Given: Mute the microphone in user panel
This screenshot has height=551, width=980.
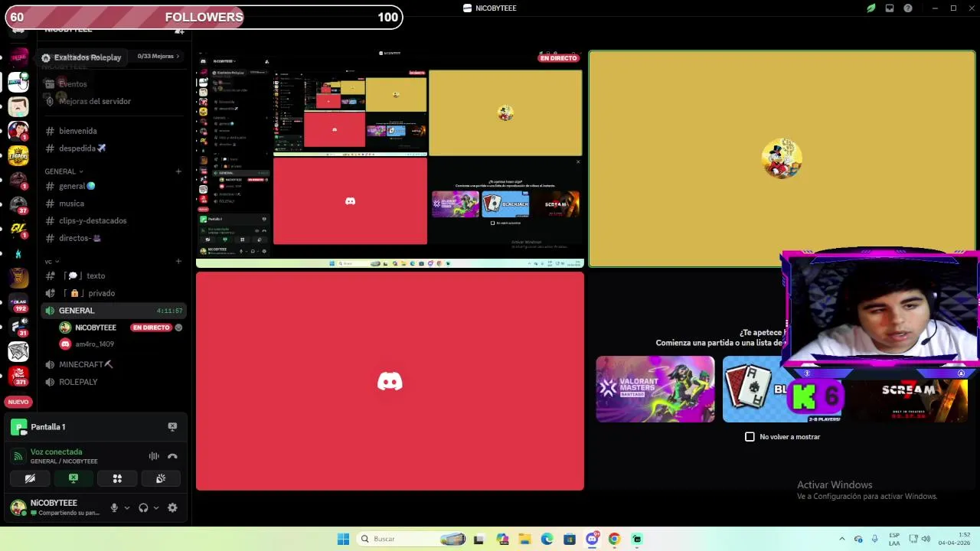Looking at the screenshot, I should 114,507.
